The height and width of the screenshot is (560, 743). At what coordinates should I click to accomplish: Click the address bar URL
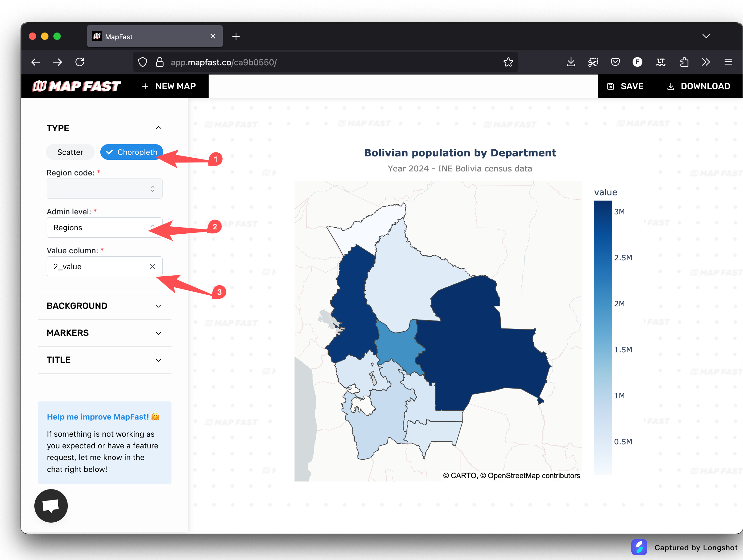(x=223, y=63)
